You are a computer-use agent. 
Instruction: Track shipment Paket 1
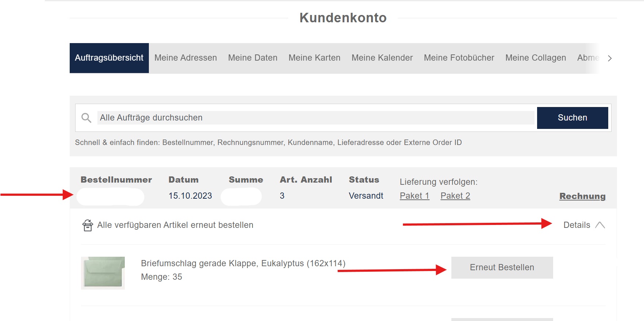pyautogui.click(x=414, y=196)
